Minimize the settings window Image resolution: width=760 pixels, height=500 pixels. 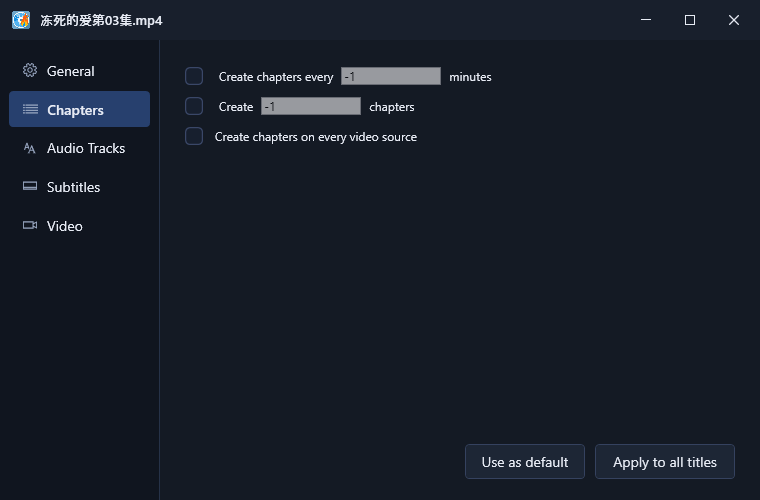coord(646,20)
